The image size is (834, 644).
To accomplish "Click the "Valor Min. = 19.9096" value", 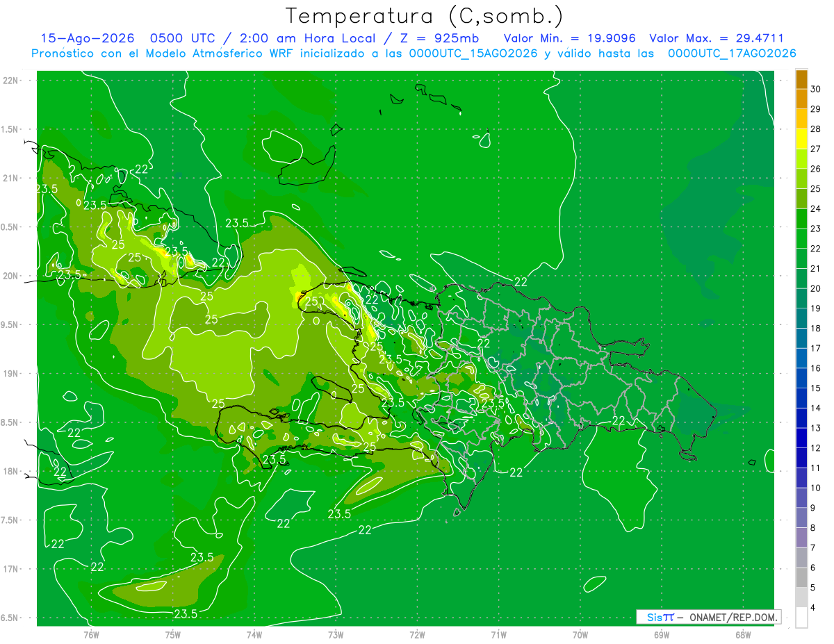I will tap(569, 39).
